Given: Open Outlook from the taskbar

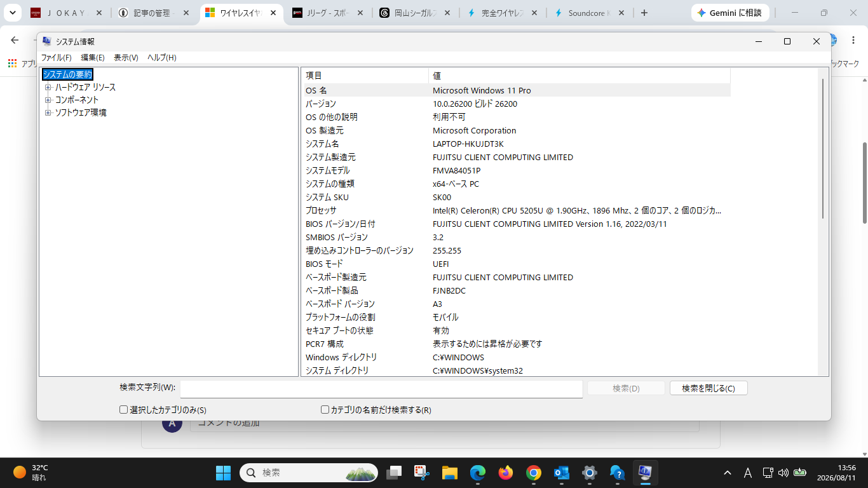Looking at the screenshot, I should point(562,473).
